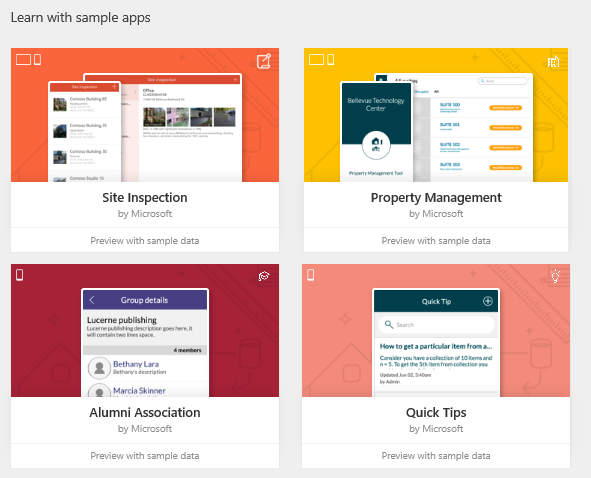
Task: Click the phone icon on Quick Tips card
Action: (x=311, y=275)
